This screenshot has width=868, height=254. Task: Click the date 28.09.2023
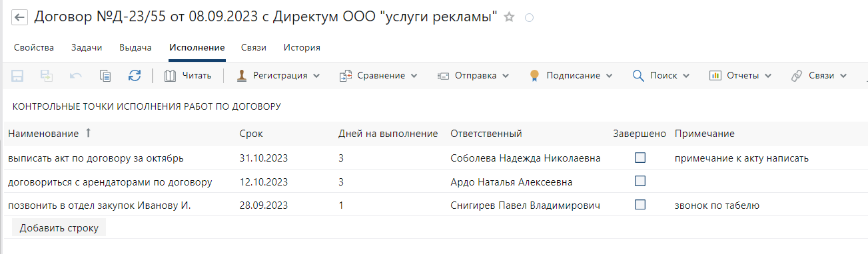(x=263, y=205)
